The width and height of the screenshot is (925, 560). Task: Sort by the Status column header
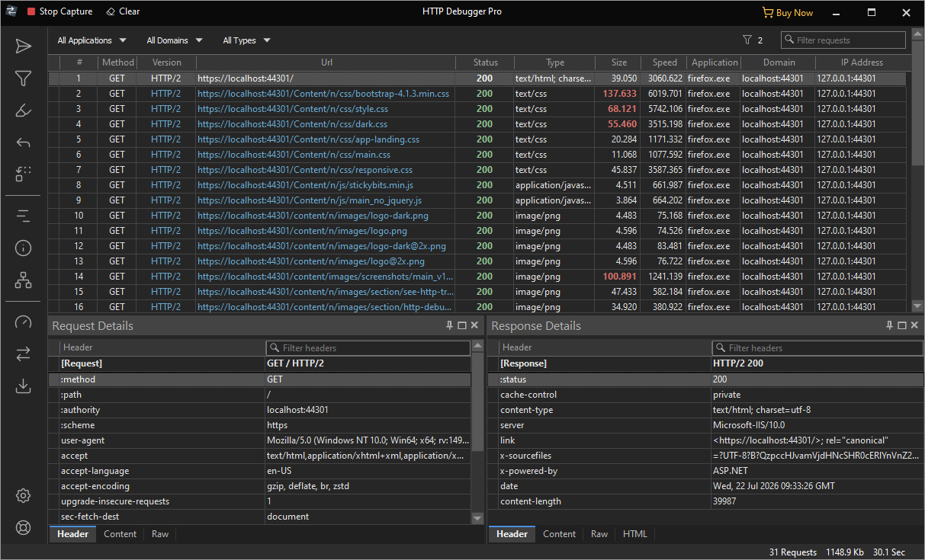coord(485,62)
